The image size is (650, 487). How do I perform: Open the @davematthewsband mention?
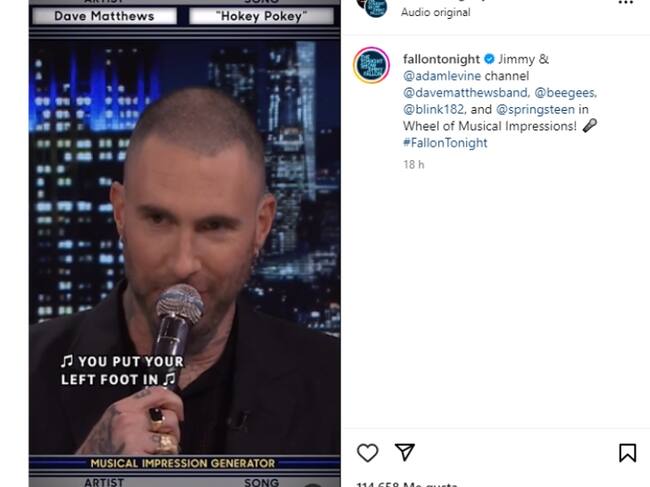coord(466,92)
